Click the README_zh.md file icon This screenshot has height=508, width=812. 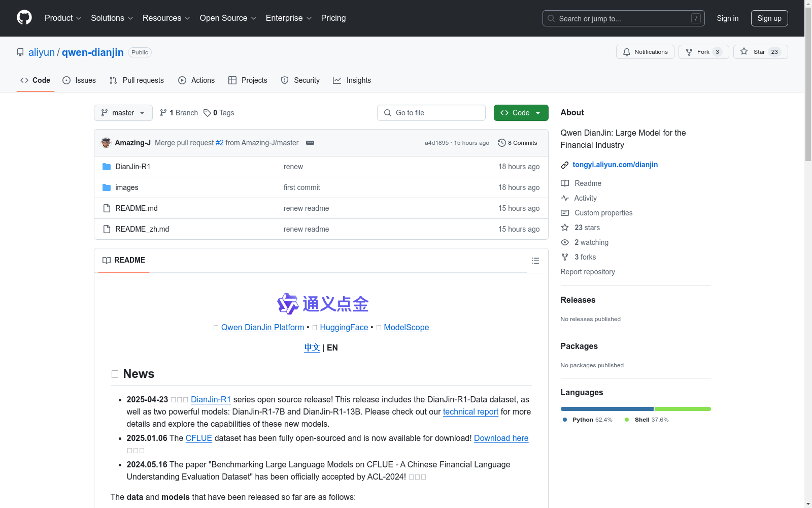107,229
